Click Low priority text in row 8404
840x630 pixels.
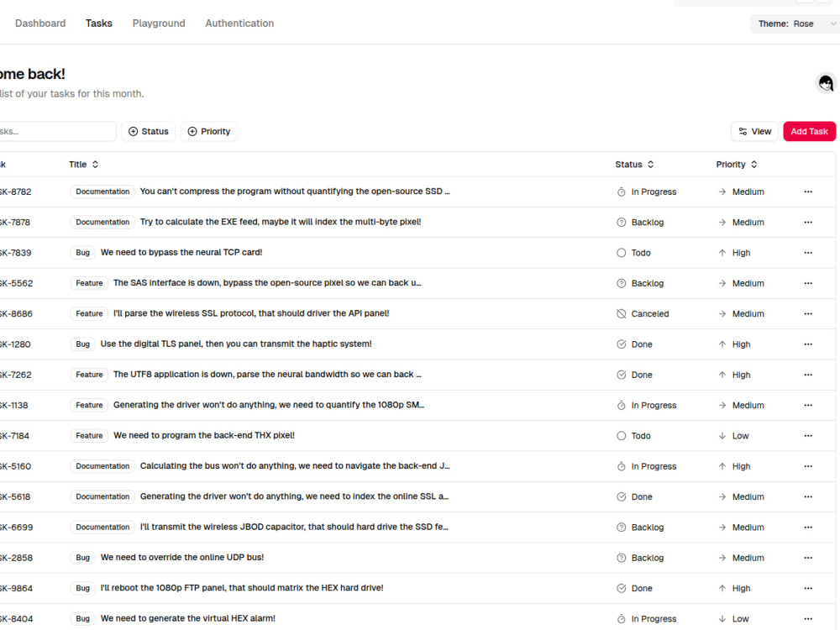[740, 619]
